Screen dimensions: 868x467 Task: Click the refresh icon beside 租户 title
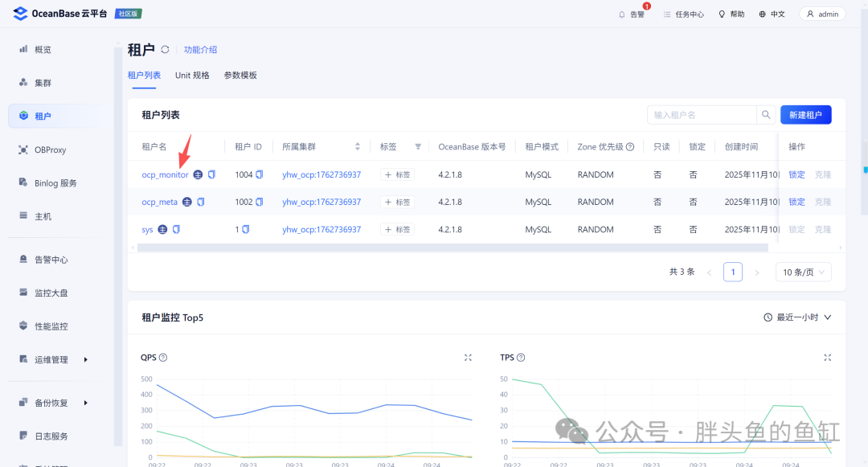click(165, 50)
